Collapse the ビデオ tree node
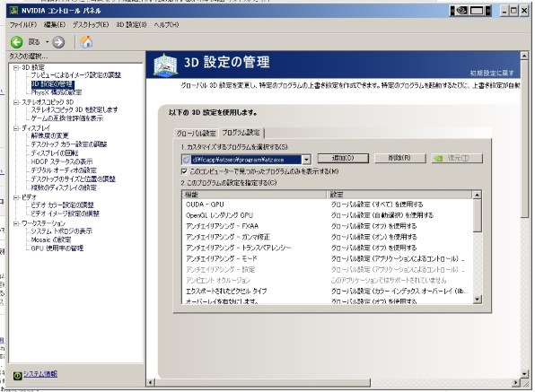 (15, 197)
